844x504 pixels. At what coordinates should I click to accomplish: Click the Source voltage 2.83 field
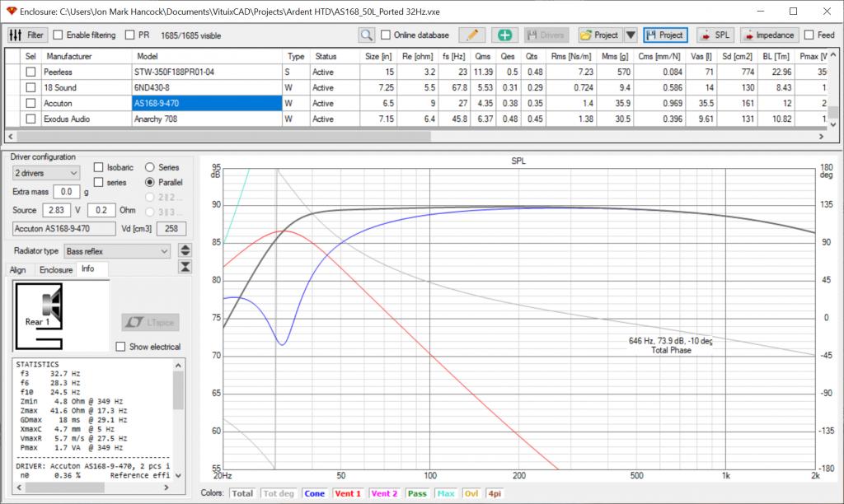pos(57,210)
